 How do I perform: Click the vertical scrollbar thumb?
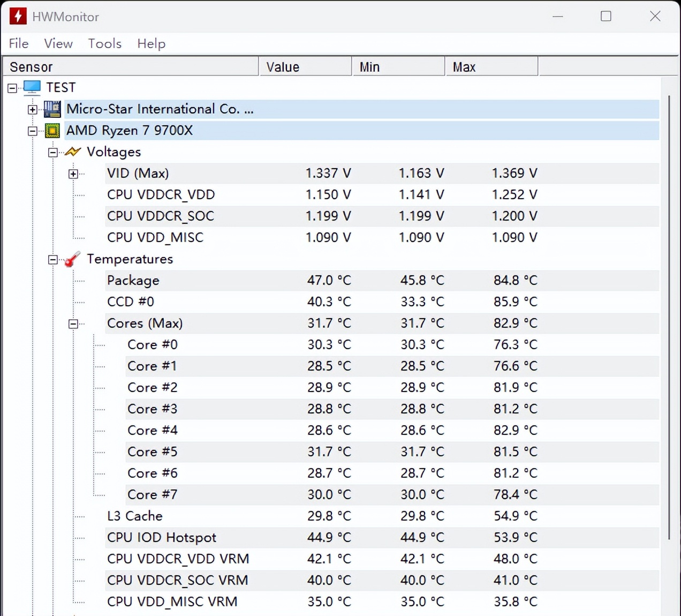669,318
